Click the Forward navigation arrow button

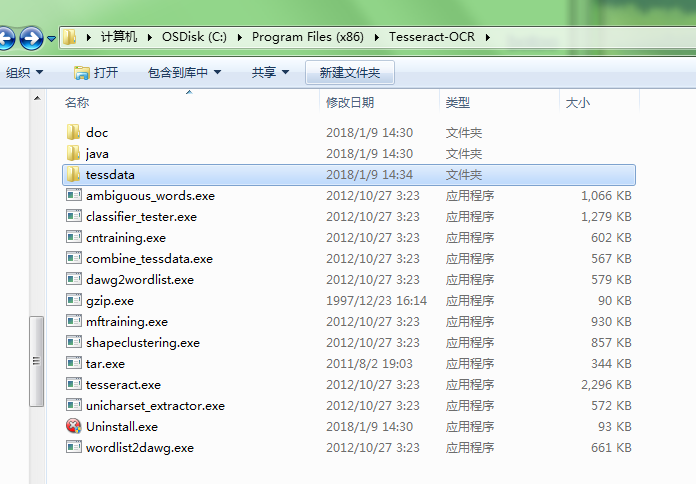coord(31,38)
